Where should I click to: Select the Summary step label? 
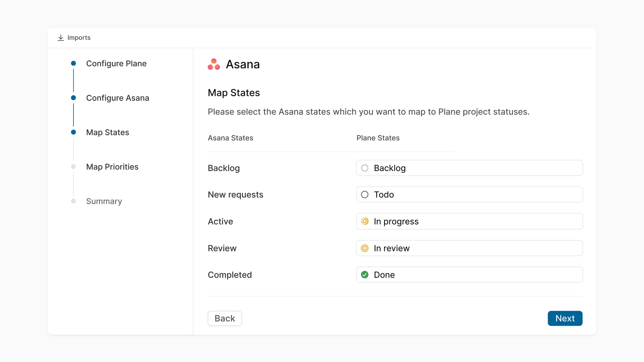pos(104,201)
